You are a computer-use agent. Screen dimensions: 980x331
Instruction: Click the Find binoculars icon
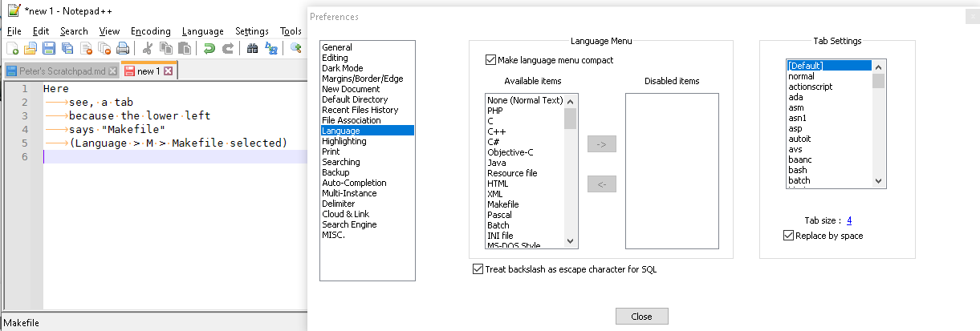[x=253, y=48]
